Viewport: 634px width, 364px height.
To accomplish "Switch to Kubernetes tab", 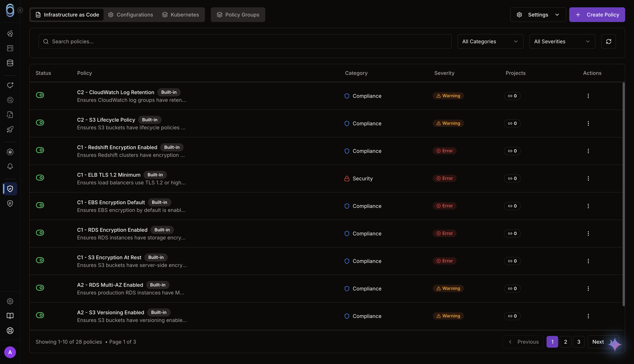I will point(181,15).
